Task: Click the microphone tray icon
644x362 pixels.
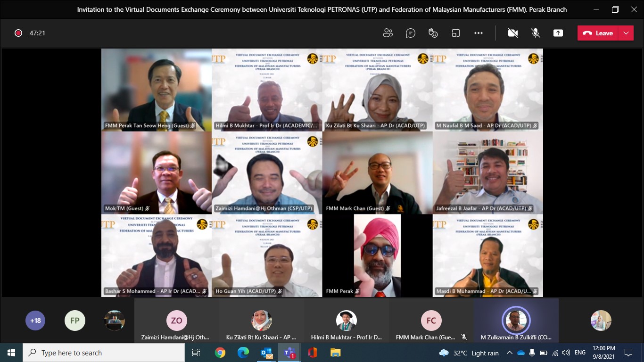Action: (x=532, y=353)
